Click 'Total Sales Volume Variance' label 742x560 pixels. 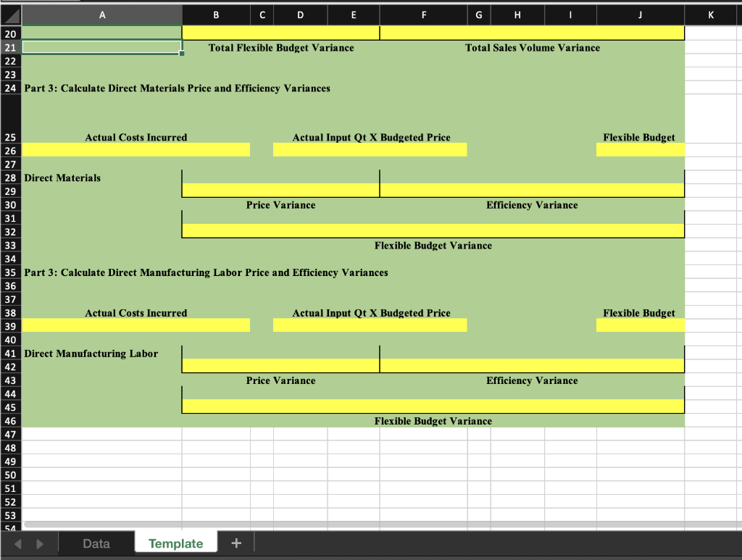(x=533, y=48)
